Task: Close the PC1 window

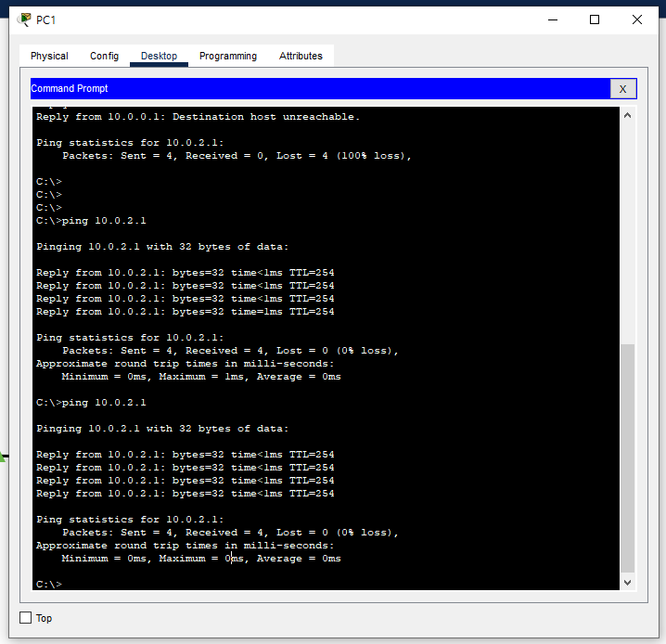Action: coord(636,19)
